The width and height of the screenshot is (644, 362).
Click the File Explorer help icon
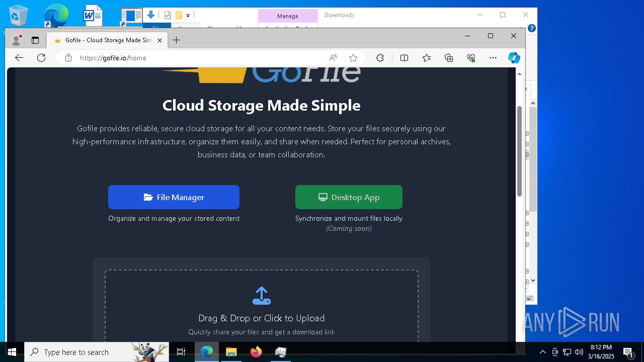point(532,28)
